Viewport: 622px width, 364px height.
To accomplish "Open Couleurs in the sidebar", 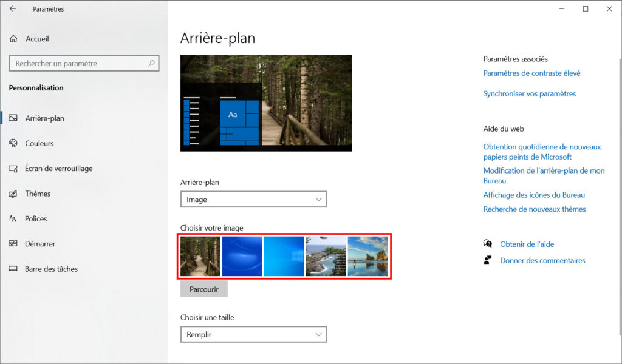I will coord(39,143).
